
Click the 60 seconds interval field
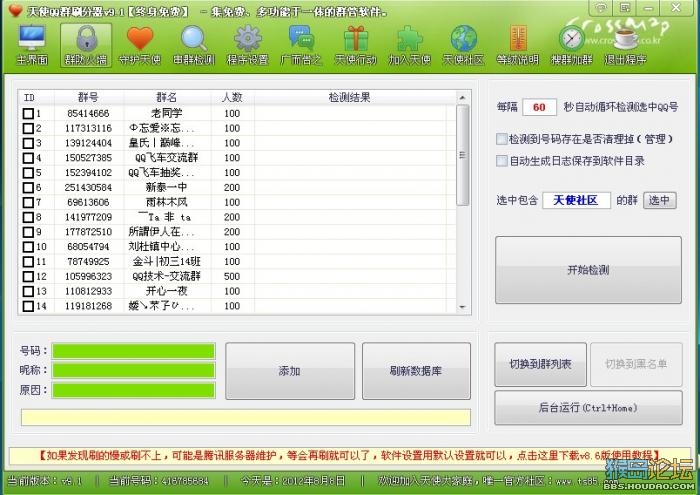tap(539, 107)
